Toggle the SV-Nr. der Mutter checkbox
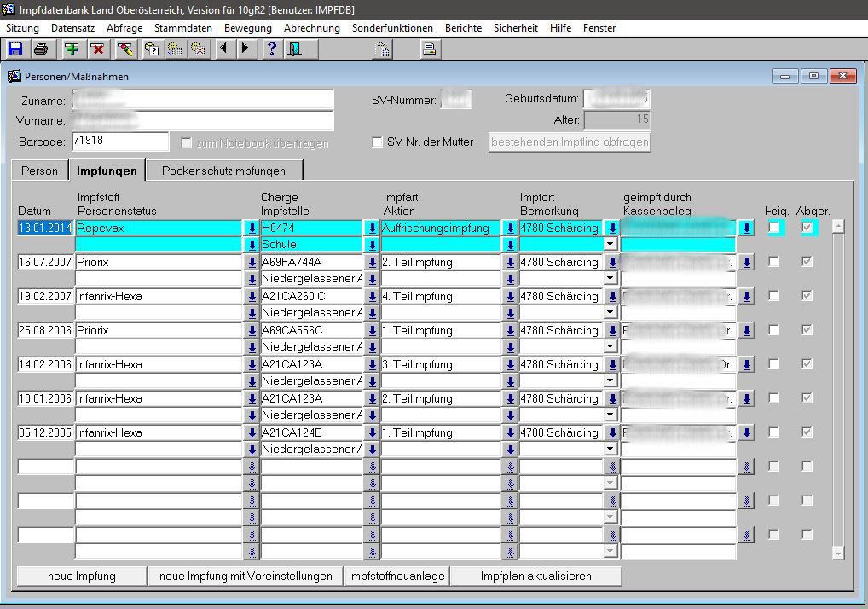 pos(378,142)
